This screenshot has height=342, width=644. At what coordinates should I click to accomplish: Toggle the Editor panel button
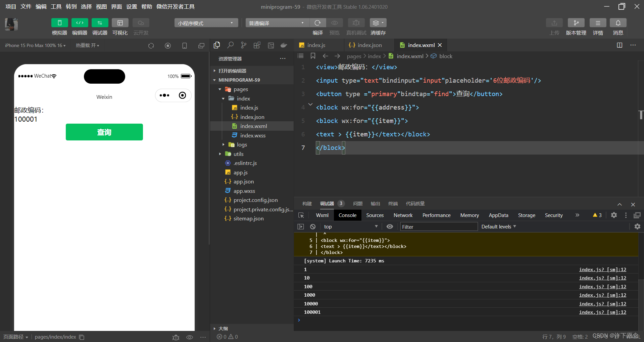click(80, 23)
